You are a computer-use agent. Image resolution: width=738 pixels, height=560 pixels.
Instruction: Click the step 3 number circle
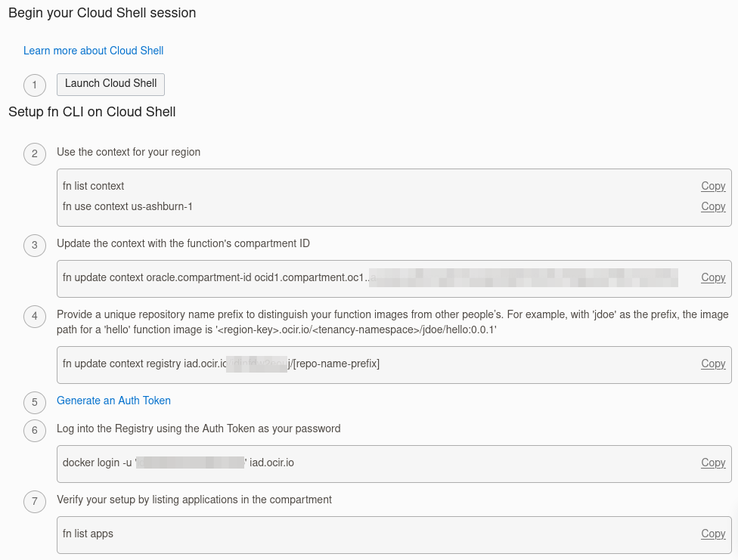[x=35, y=246]
